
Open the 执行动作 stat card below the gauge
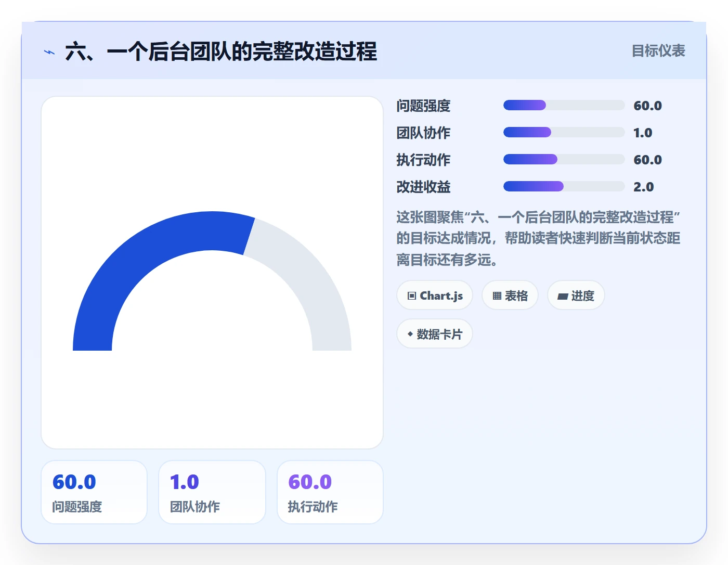[x=330, y=492]
